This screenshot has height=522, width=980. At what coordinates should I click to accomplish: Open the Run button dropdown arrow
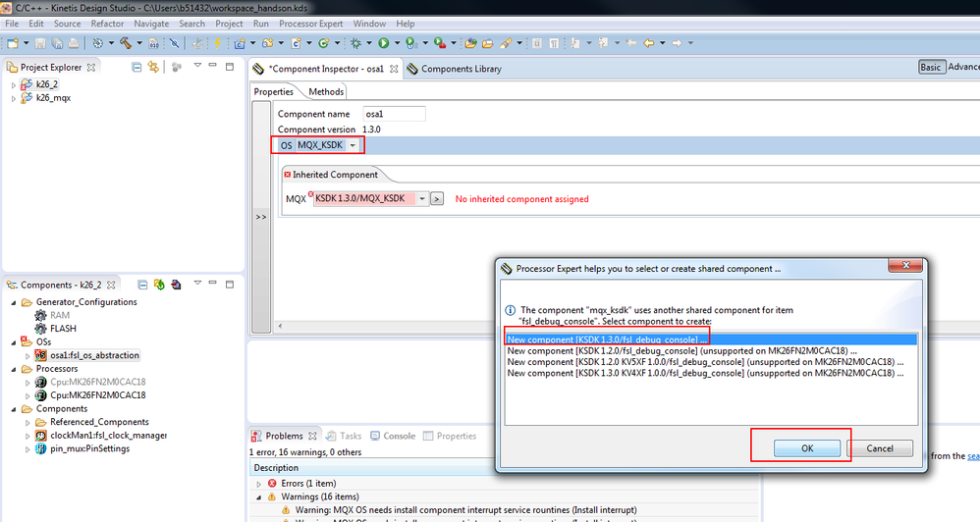click(x=397, y=43)
